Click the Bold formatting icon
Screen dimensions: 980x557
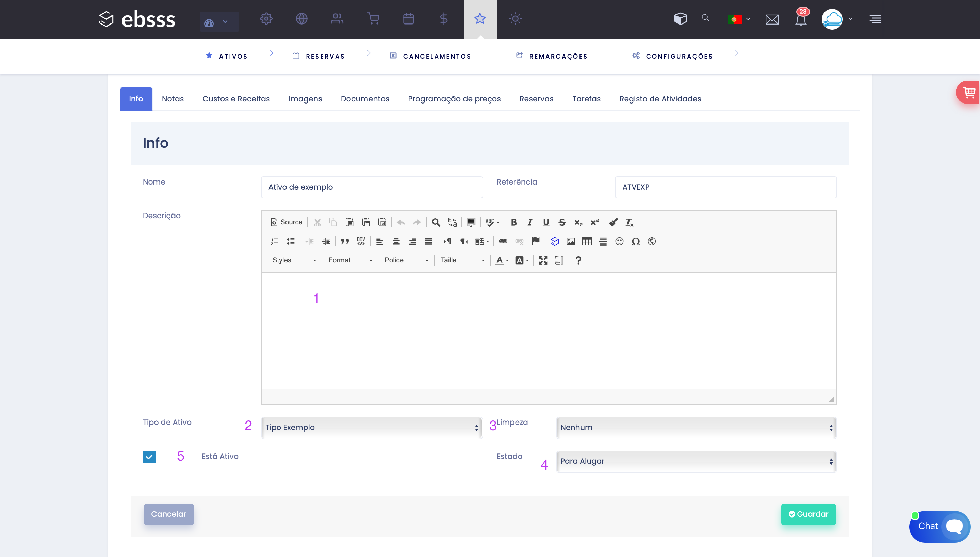click(514, 222)
